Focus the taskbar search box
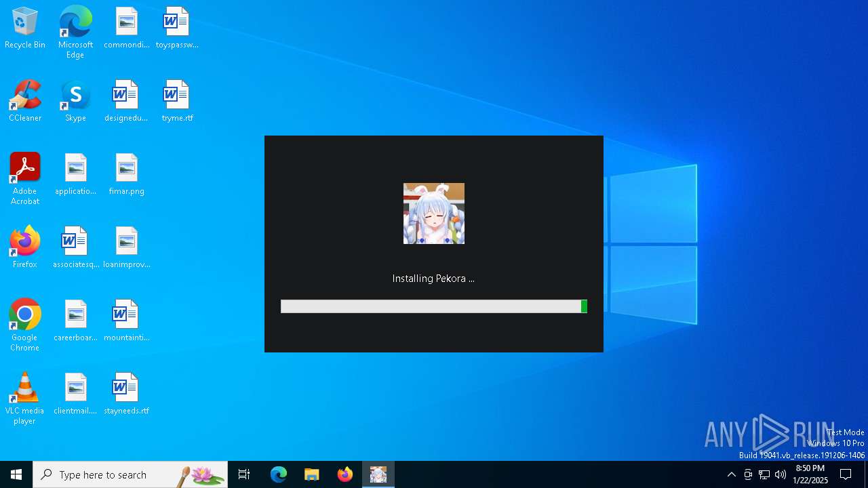 (130, 474)
